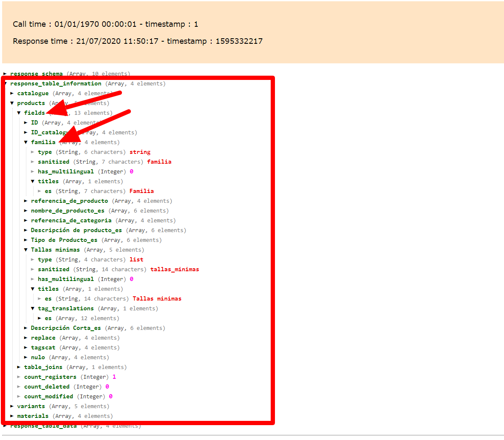Collapse the response_table_information node
This screenshot has height=440, width=504.
pyautogui.click(x=56, y=83)
